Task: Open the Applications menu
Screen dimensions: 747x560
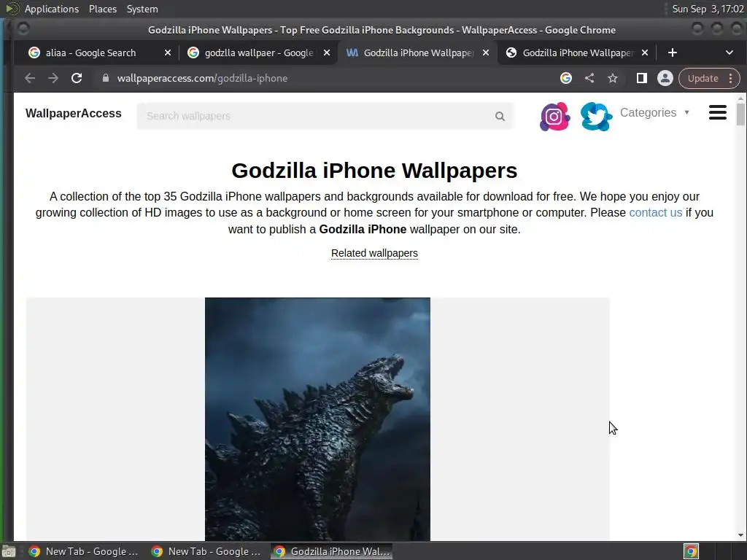Action: (x=52, y=9)
